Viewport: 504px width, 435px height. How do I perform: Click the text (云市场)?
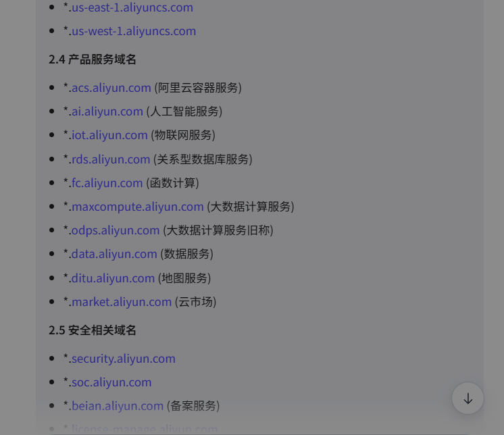pos(196,302)
